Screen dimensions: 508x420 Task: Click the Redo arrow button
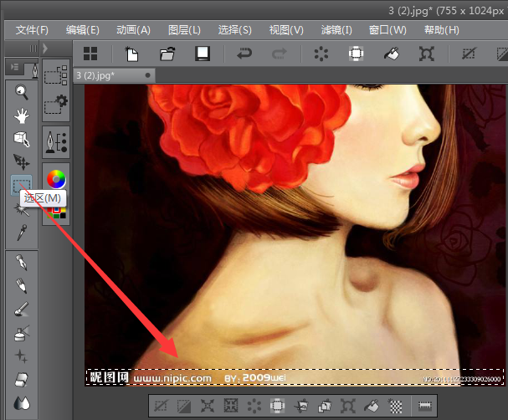coord(280,54)
